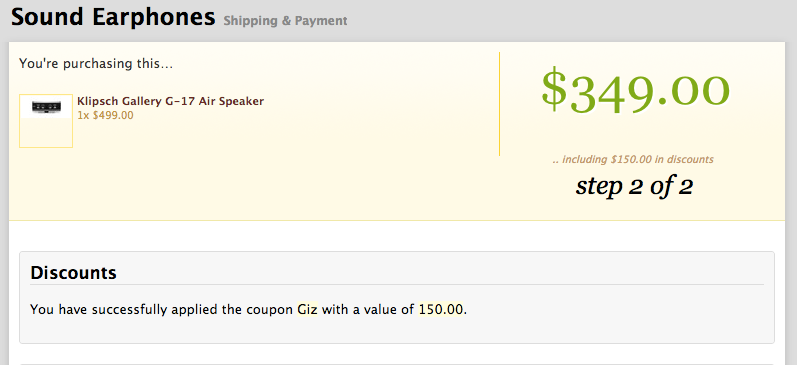This screenshot has height=365, width=797.
Task: Click the You're purchasing this… label
Action: 96,65
